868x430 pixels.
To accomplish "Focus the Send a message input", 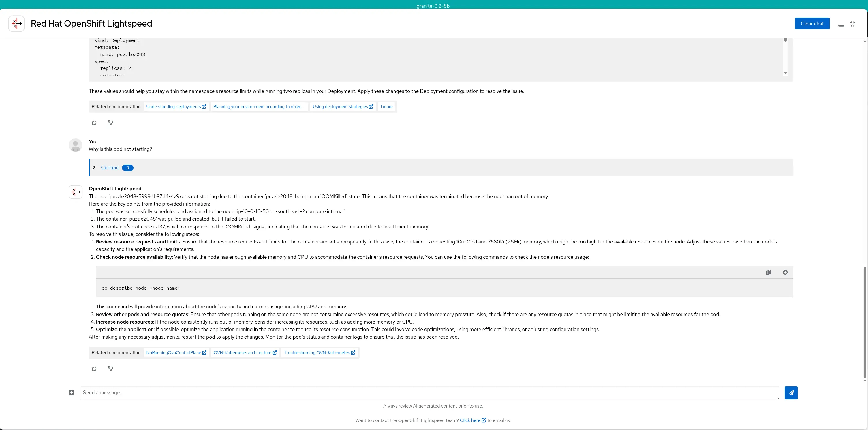I will [429, 393].
